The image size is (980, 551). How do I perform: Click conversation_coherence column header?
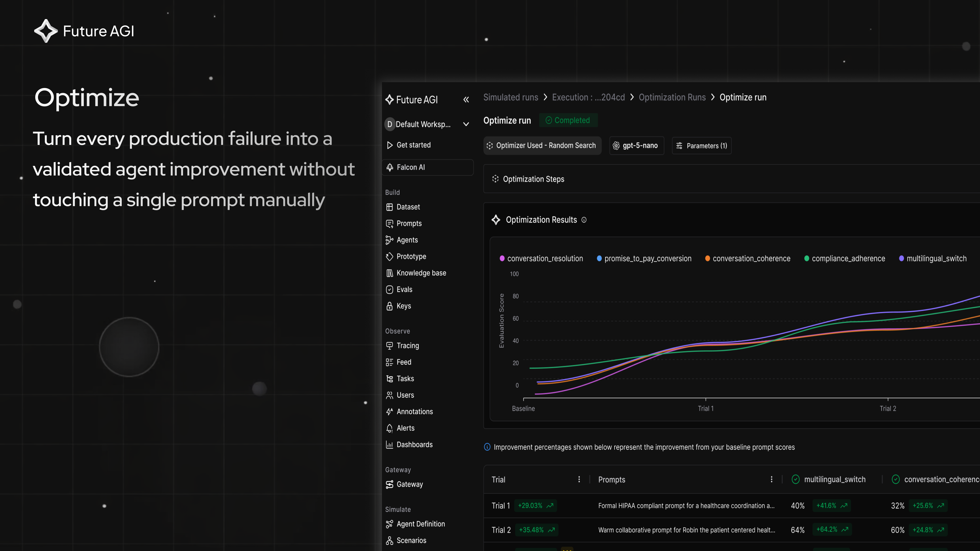[x=936, y=480]
